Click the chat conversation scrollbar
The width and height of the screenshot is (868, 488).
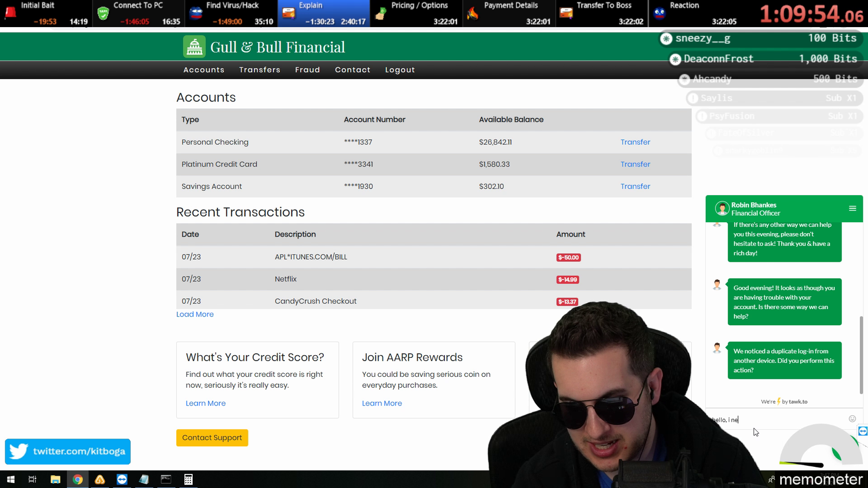[861, 355]
